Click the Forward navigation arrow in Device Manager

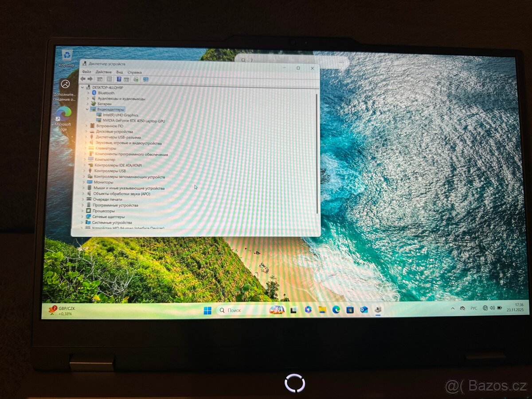[90, 79]
